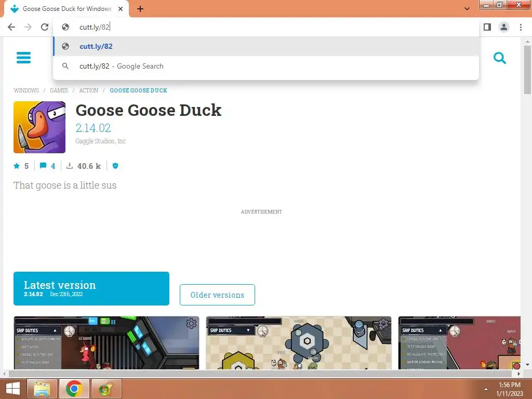Screen dimensions: 532x399
Task: Click the downloads count icon
Action: coord(70,166)
